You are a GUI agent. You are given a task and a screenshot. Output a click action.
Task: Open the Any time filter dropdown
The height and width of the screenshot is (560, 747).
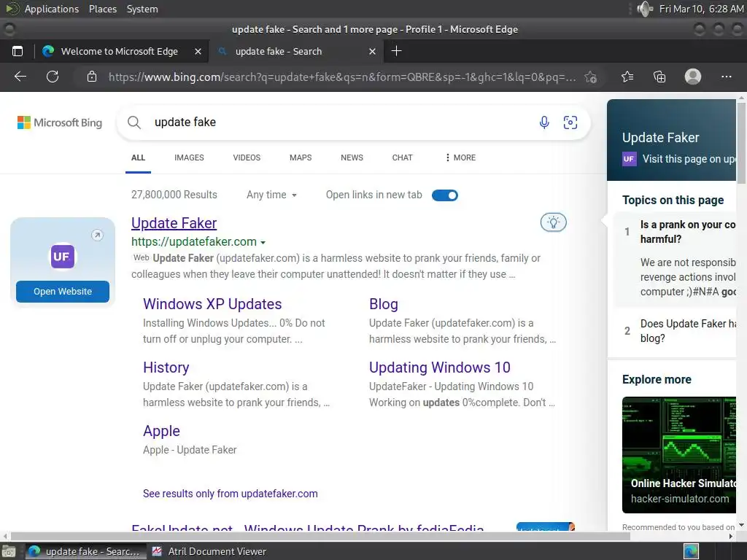pyautogui.click(x=271, y=195)
